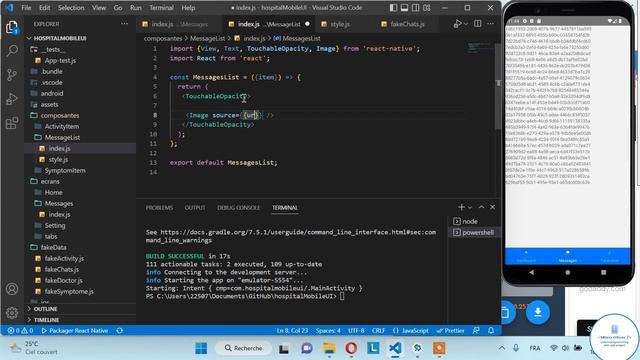Open the Search view in activity bar
The width and height of the screenshot is (640, 360).
(12, 51)
